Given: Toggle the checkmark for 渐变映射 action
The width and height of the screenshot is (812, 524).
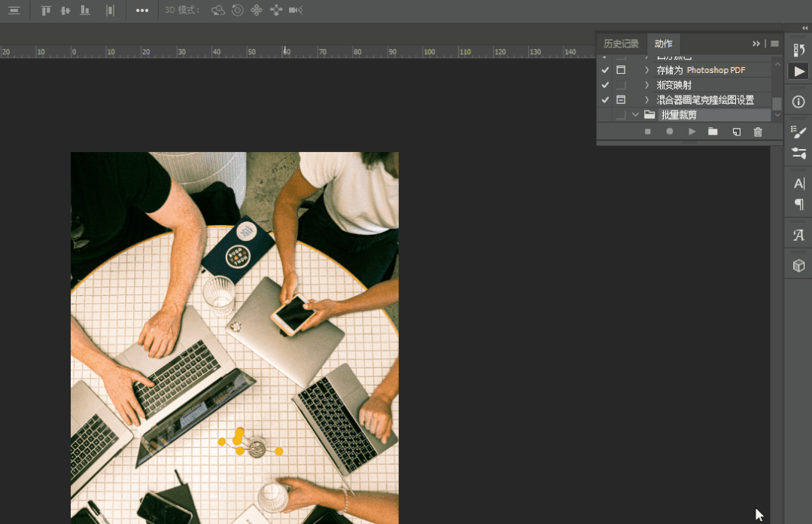Looking at the screenshot, I should click(605, 85).
